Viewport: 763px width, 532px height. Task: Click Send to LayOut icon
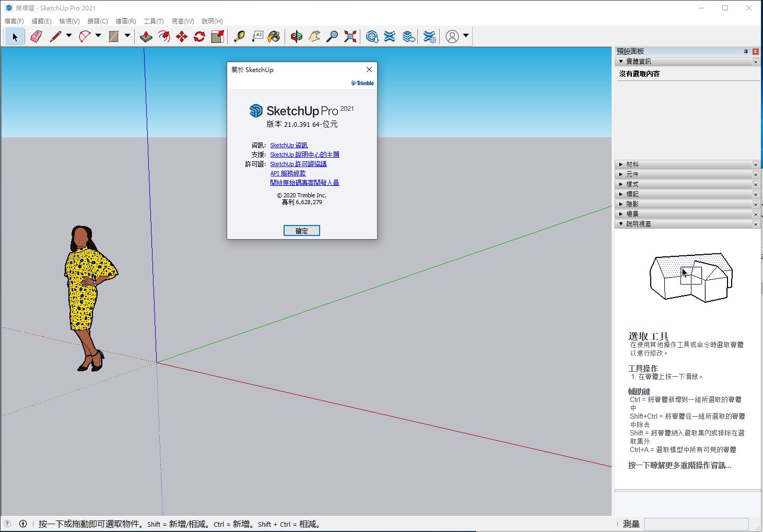409,37
